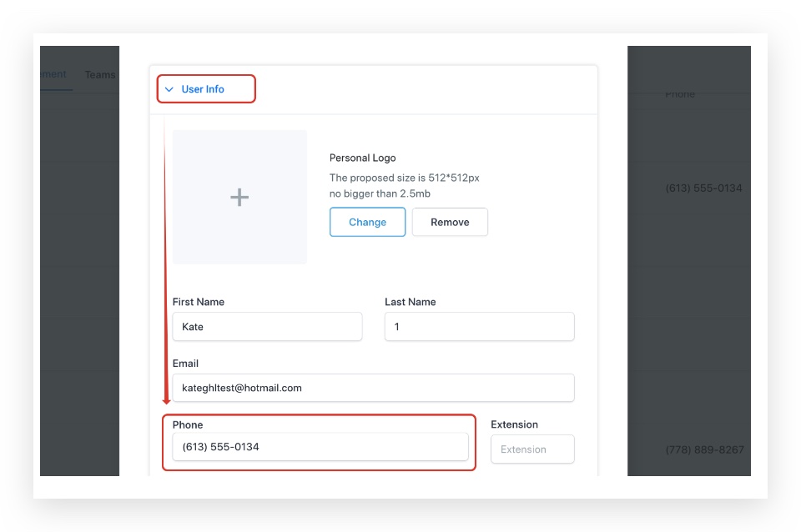Click the First Name field containing Kate
The image size is (801, 532).
pyautogui.click(x=267, y=327)
